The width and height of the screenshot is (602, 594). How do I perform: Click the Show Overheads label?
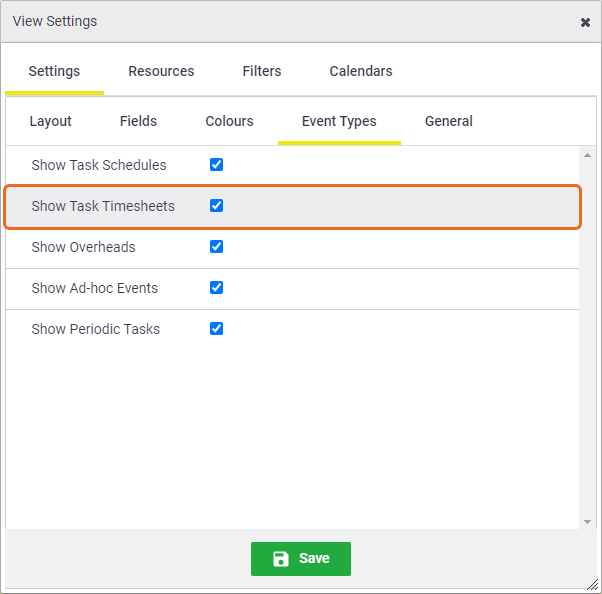coord(83,247)
